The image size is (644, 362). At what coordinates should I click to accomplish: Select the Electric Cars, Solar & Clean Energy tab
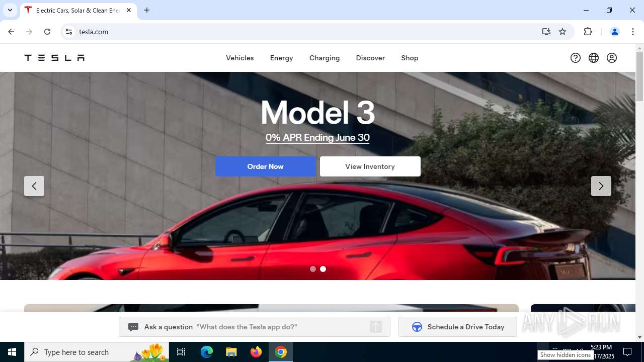(x=78, y=10)
